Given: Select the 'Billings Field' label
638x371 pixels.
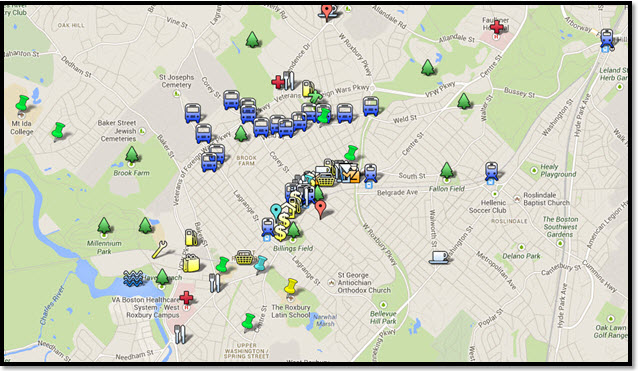Looking at the screenshot, I should coord(293,248).
